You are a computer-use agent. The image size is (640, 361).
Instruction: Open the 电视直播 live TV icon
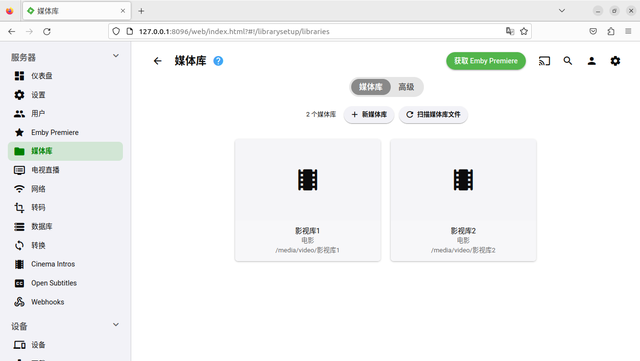(19, 170)
